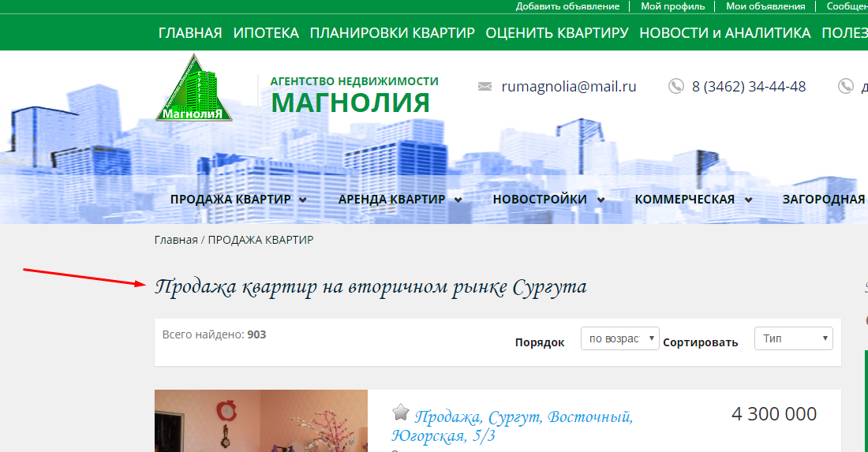
Task: Click the ПРОДАЖА КВАРТИР breadcrumb
Action: click(x=260, y=240)
